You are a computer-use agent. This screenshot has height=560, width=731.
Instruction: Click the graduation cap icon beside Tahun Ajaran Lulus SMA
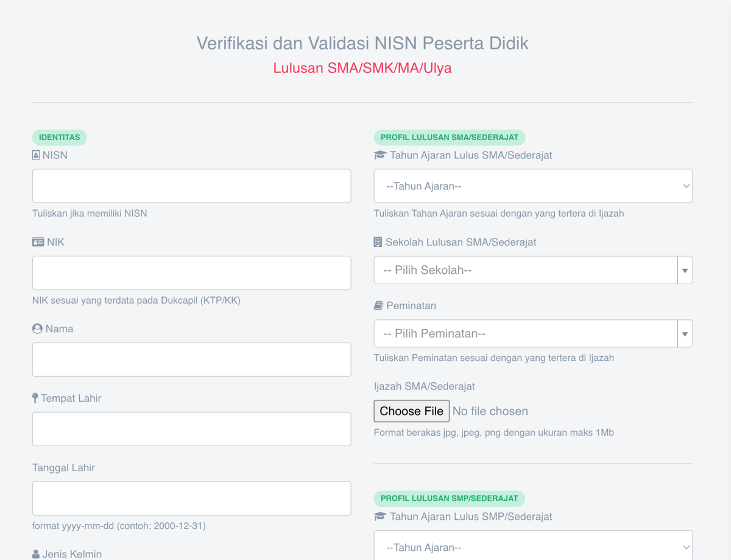(380, 155)
